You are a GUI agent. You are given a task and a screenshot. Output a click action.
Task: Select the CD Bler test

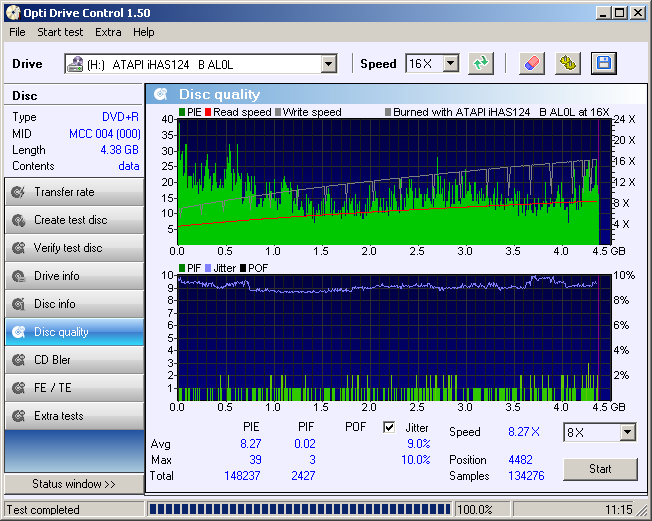coord(74,360)
